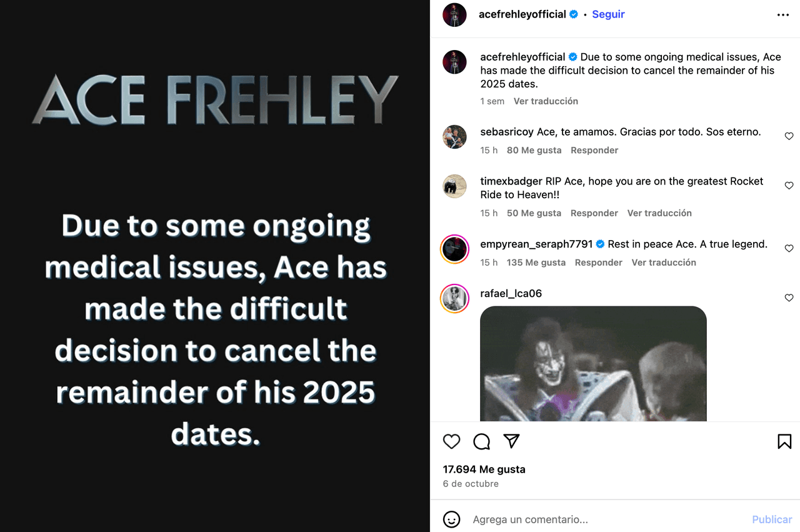Open empyrean_seraph7791's story avatar
Image resolution: width=800 pixels, height=532 pixels.
point(454,249)
